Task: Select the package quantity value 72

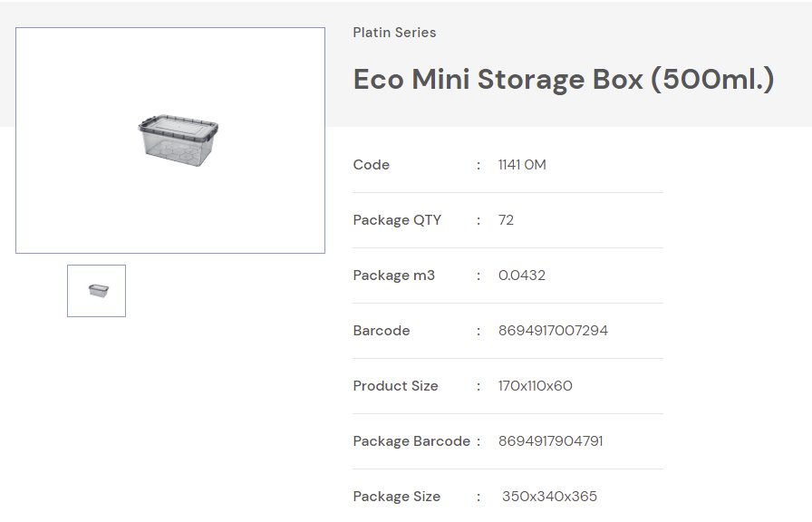Action: [506, 220]
